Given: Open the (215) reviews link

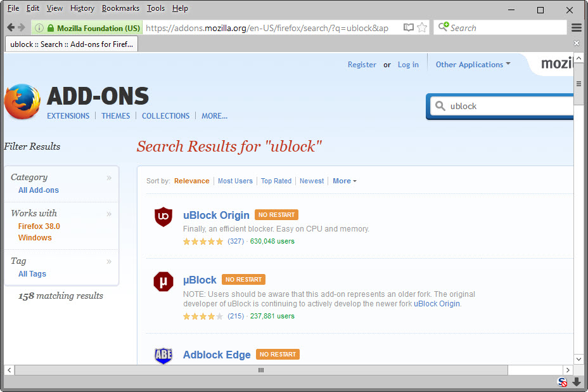Looking at the screenshot, I should pos(236,316).
